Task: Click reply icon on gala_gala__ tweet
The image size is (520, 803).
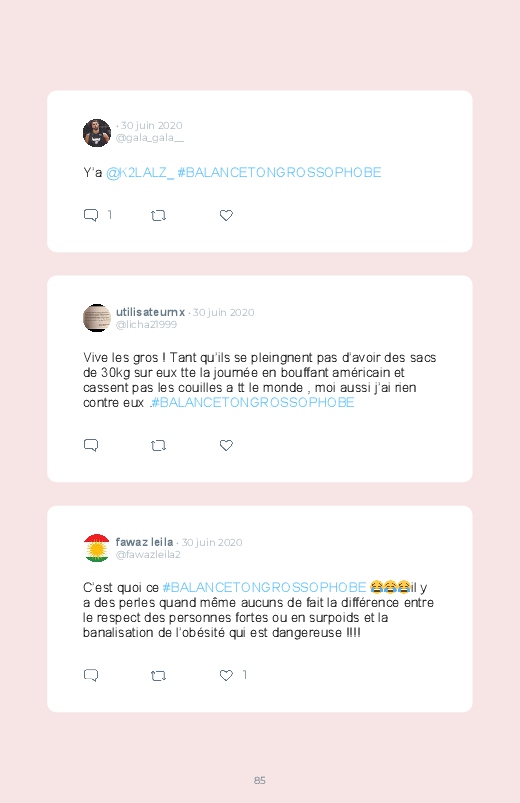Action: pos(91,215)
